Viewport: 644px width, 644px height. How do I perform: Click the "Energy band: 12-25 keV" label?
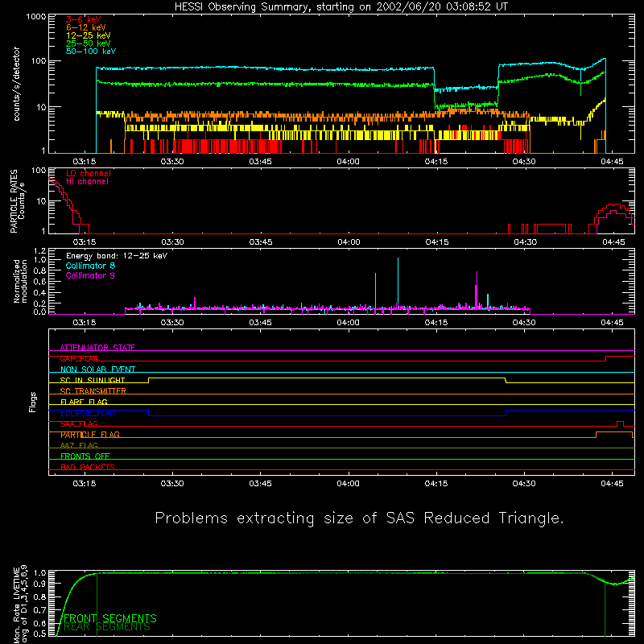117,256
